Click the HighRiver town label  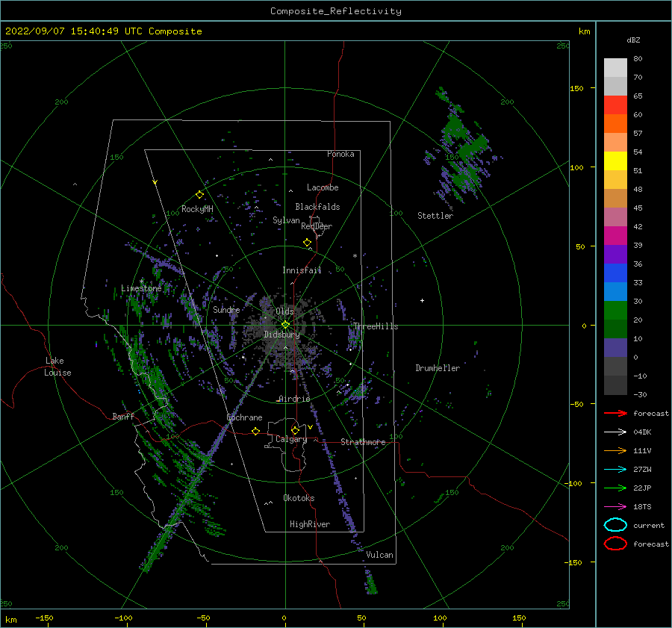click(310, 524)
